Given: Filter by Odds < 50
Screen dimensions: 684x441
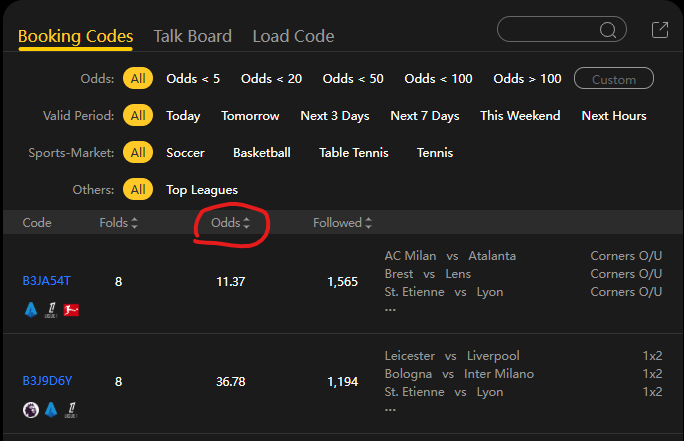Looking at the screenshot, I should (x=353, y=79).
